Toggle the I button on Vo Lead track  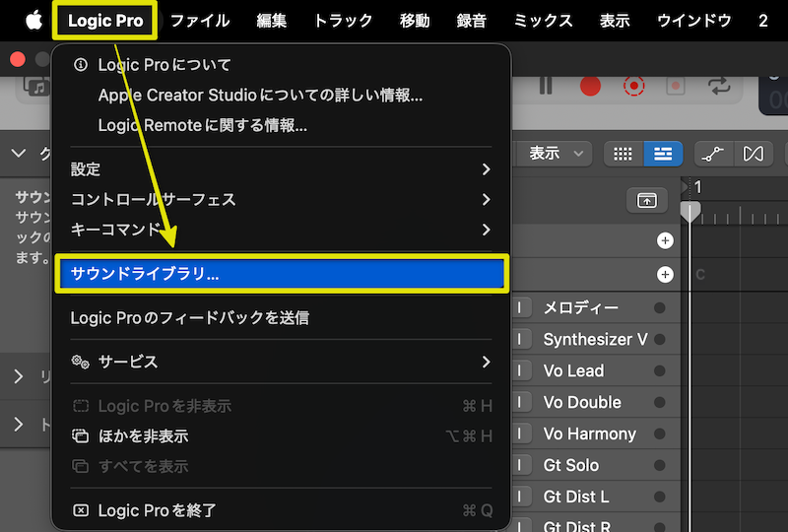(520, 371)
